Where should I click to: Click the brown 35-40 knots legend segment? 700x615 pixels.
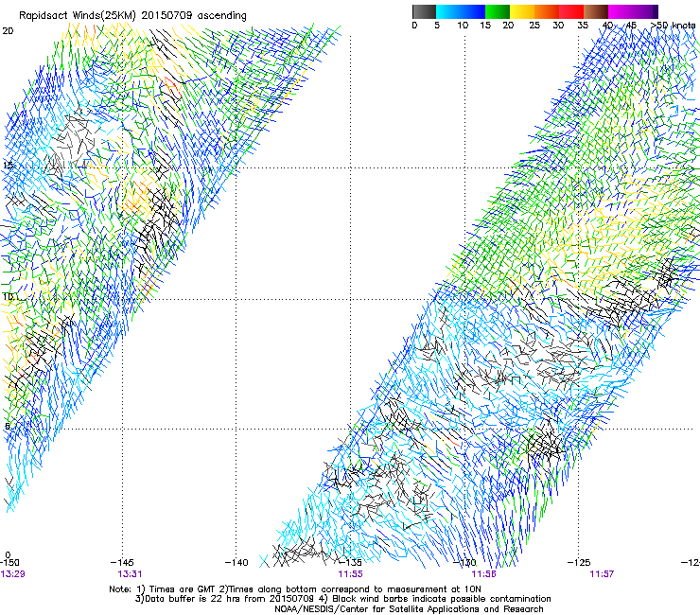tap(596, 11)
